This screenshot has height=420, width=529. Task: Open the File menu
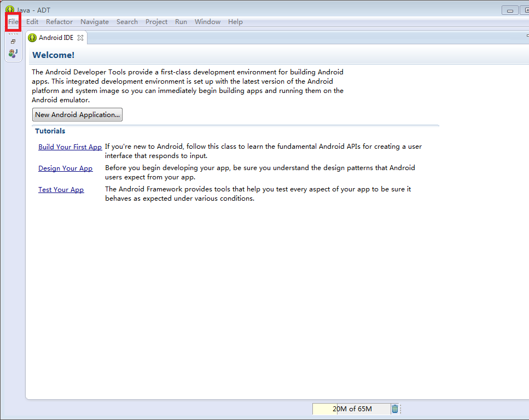13,21
